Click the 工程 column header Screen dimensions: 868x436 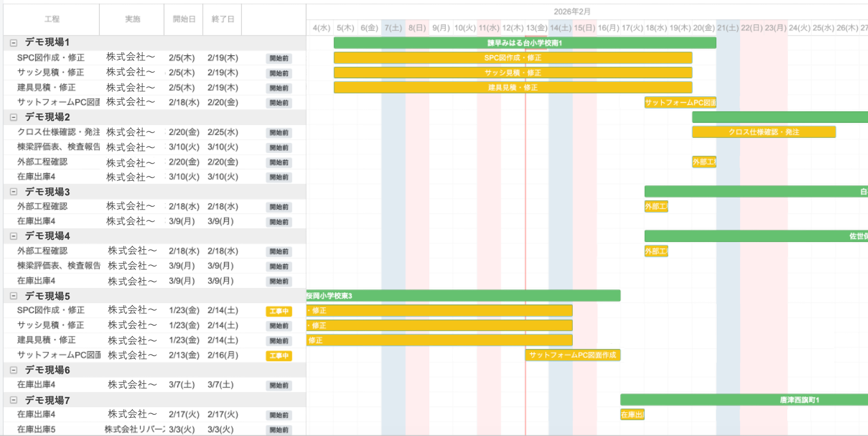pos(52,19)
